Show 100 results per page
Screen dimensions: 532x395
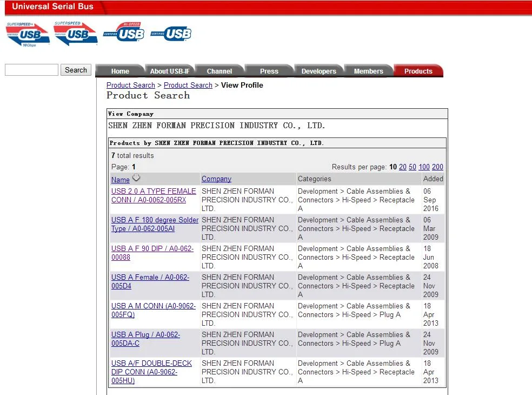click(x=424, y=167)
